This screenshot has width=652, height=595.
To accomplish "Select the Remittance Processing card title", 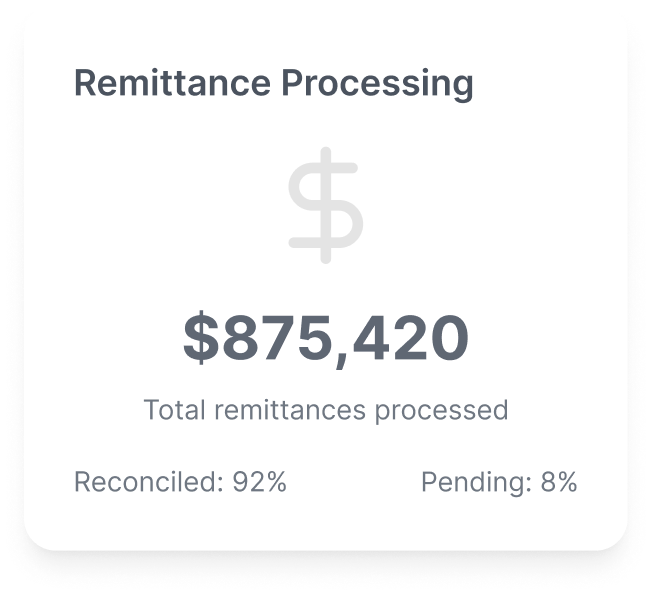I will click(273, 84).
